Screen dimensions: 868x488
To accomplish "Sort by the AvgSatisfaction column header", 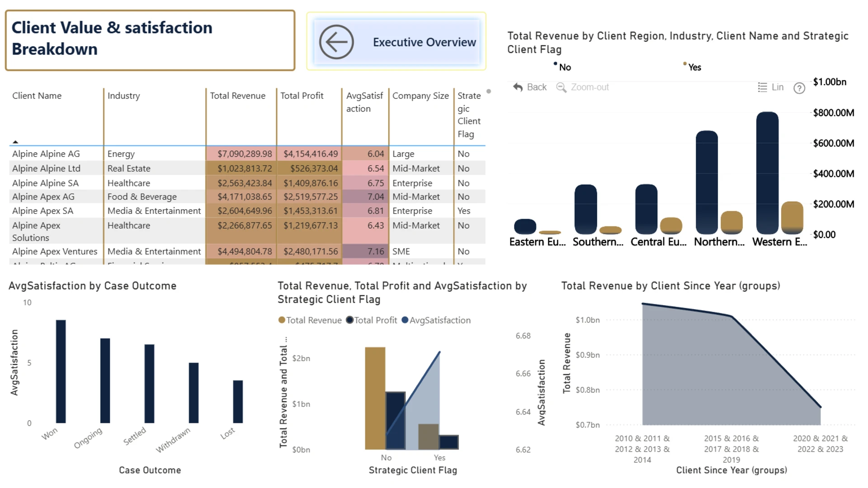I will click(364, 102).
